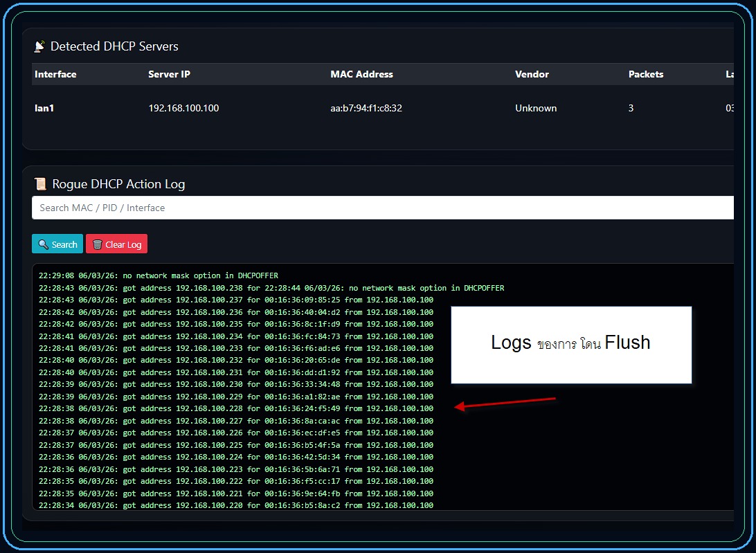Select the Packets column header
This screenshot has height=553, width=756.
646,74
